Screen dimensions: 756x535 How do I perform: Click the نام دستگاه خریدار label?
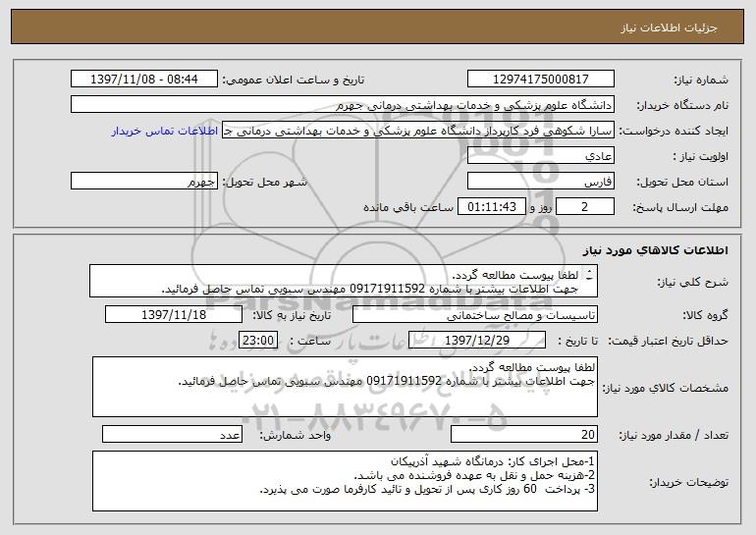pyautogui.click(x=682, y=105)
